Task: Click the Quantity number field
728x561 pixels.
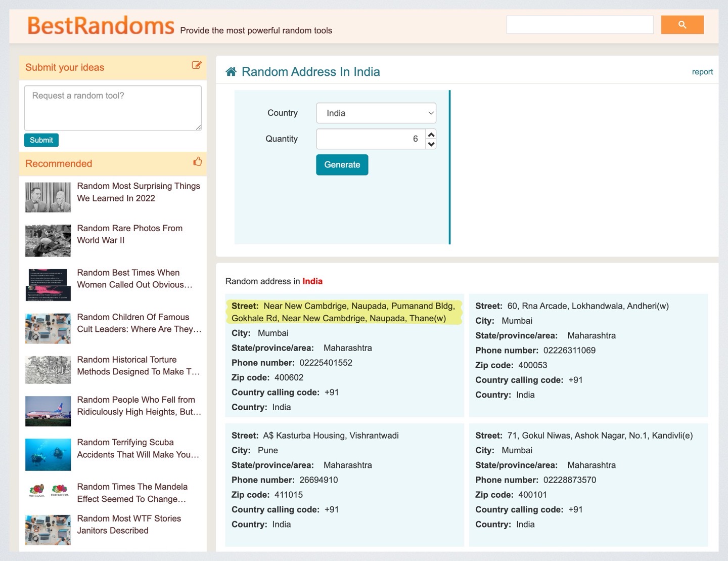Action: tap(371, 139)
